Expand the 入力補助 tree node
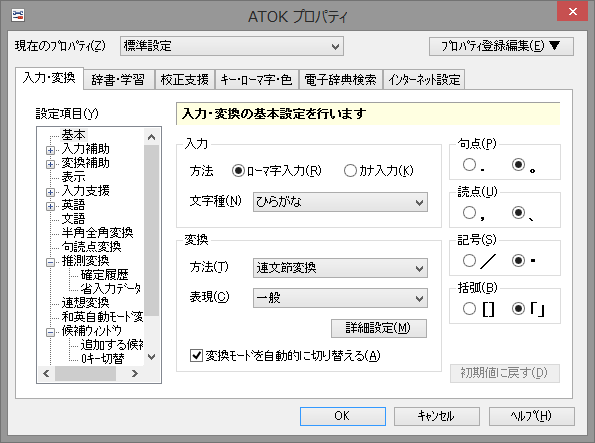Screen dimensions: 595x443 click(50, 150)
